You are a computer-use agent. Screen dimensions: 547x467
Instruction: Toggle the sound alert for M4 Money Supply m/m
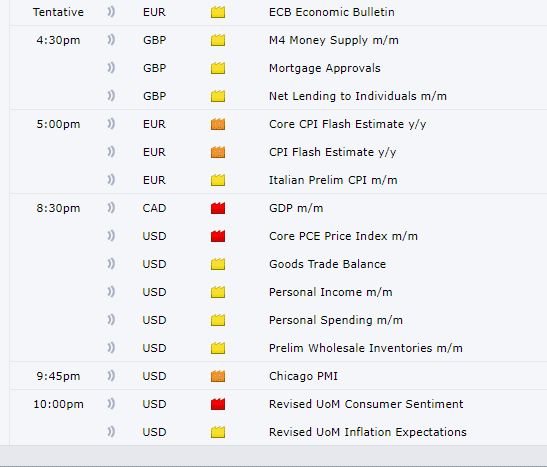click(x=111, y=39)
